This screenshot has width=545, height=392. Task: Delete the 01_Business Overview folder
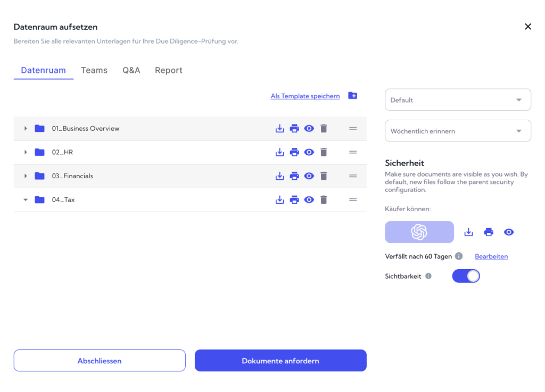324,129
